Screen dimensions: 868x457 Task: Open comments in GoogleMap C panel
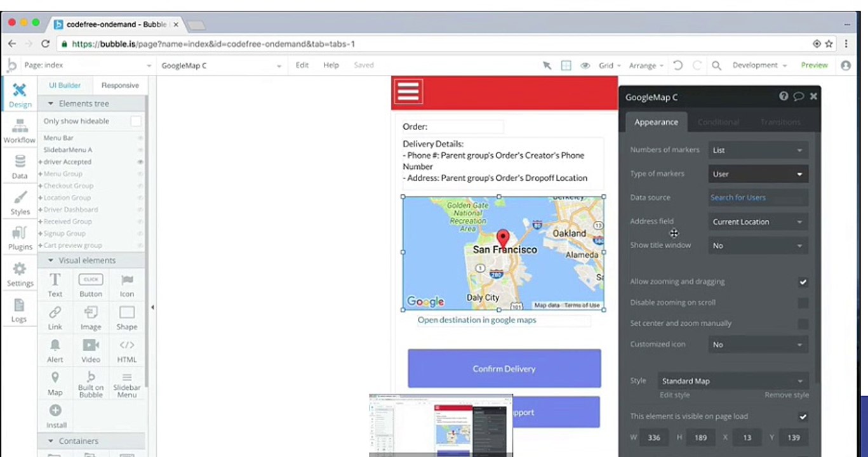pyautogui.click(x=799, y=96)
